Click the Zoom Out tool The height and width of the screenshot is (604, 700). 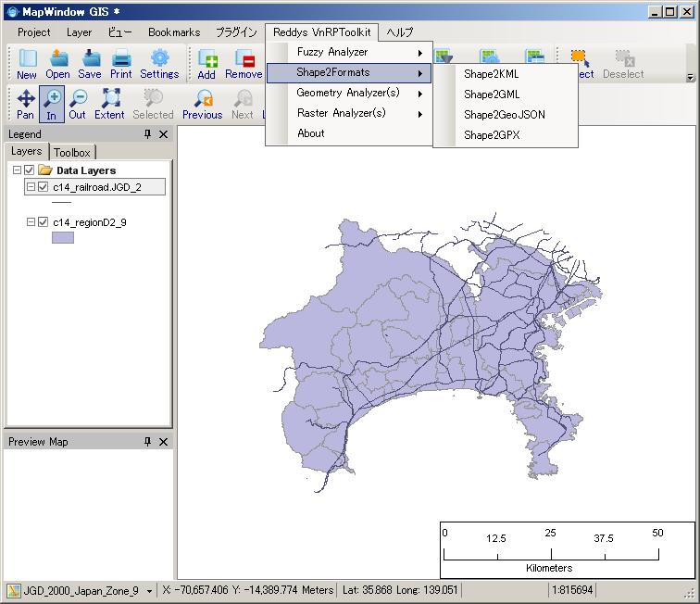(77, 103)
